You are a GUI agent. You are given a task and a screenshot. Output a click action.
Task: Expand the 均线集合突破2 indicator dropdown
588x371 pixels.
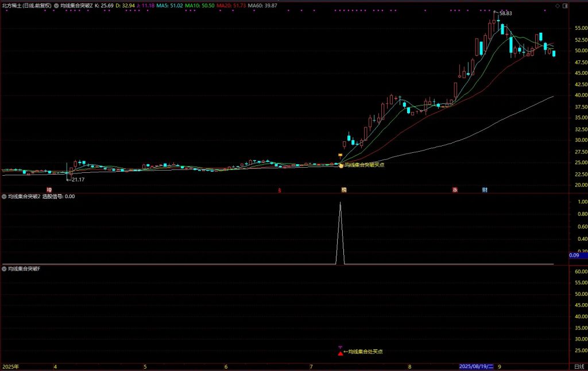click(x=5, y=196)
